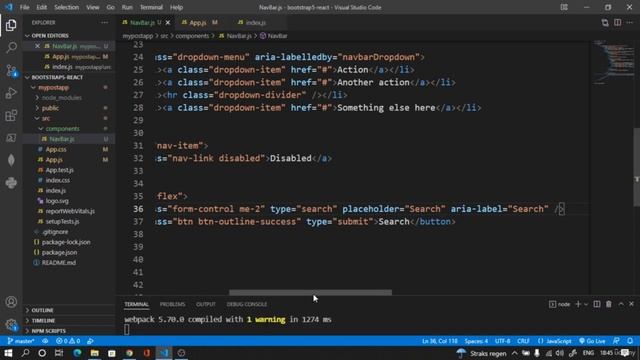Collapse the BOOTSTRAP5-REACT folder section
Viewport: 640px width, 360px height.
point(69,77)
